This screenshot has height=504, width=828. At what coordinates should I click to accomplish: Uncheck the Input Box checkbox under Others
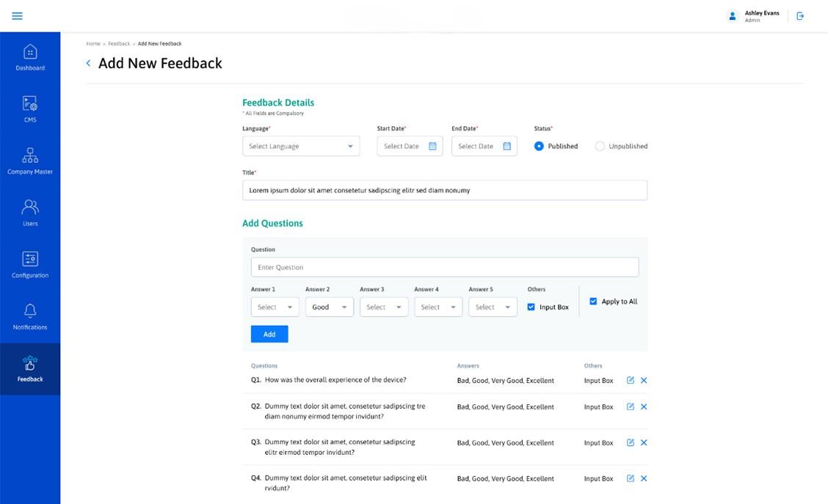531,307
